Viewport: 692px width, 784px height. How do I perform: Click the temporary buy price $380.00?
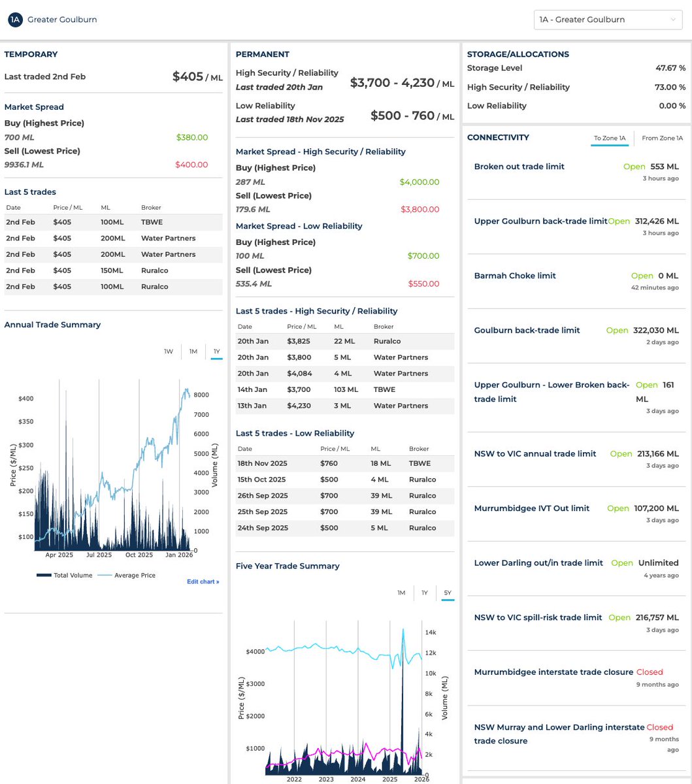pyautogui.click(x=192, y=137)
